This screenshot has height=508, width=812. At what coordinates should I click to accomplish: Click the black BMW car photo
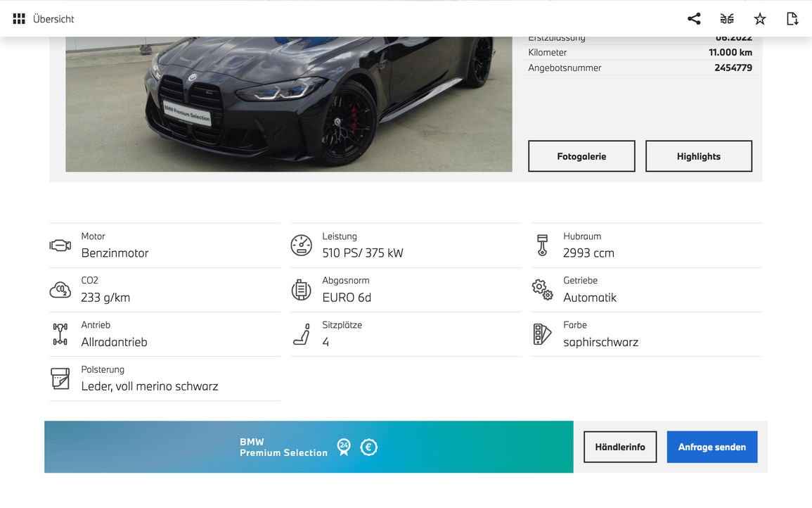[x=289, y=102]
